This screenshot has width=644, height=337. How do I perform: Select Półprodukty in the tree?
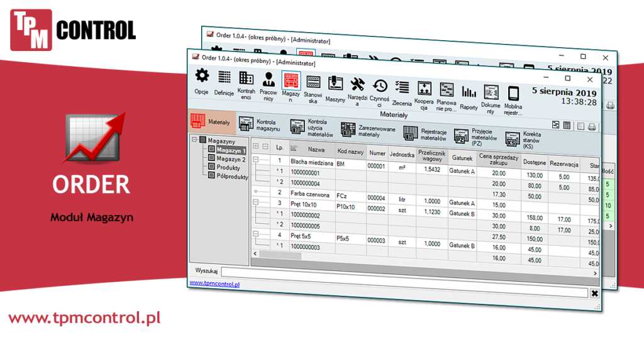[x=232, y=177]
